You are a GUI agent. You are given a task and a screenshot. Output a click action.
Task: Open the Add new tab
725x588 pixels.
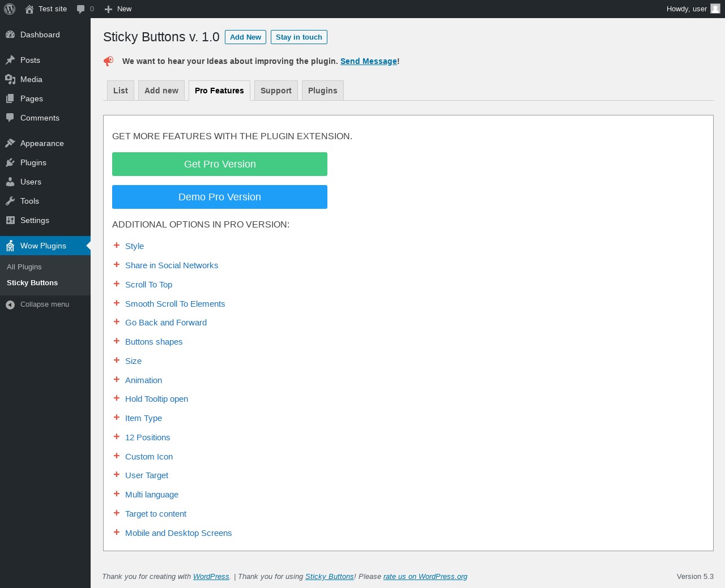[x=161, y=91]
